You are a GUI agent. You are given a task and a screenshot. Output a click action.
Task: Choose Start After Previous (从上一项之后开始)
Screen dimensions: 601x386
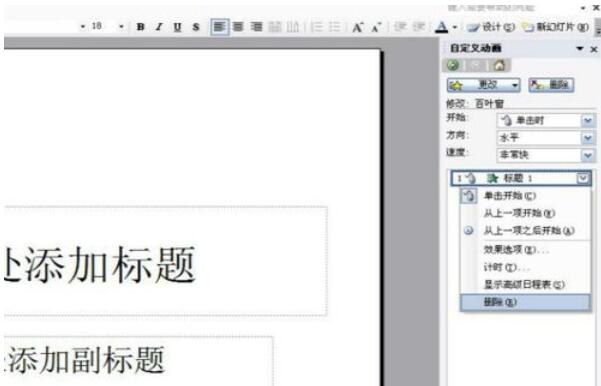(x=525, y=231)
